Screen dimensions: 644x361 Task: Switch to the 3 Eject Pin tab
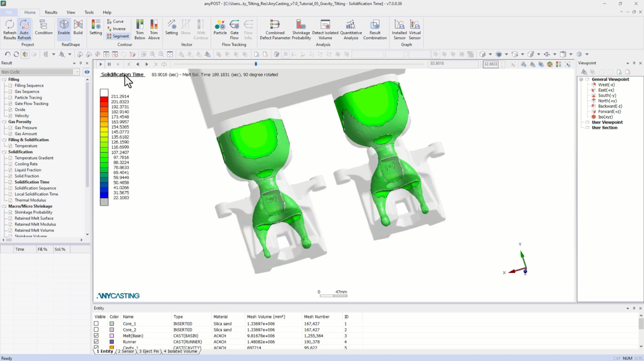click(149, 351)
